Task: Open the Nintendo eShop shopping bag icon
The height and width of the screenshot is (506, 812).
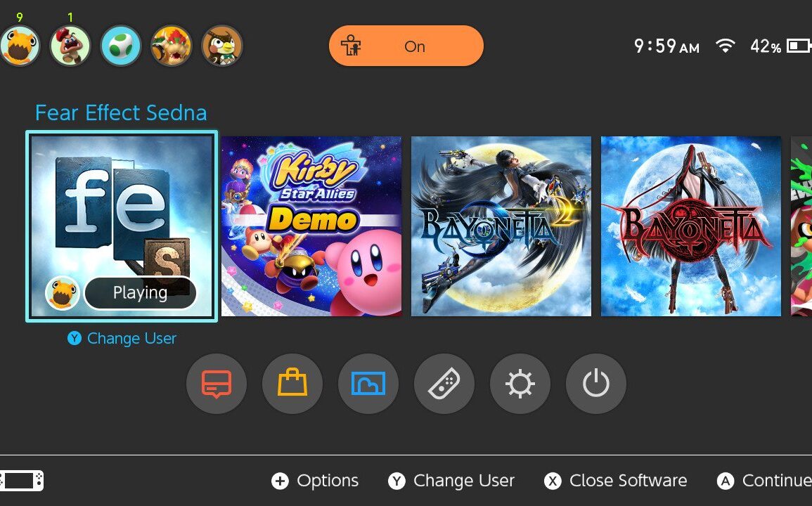Action: coord(292,384)
